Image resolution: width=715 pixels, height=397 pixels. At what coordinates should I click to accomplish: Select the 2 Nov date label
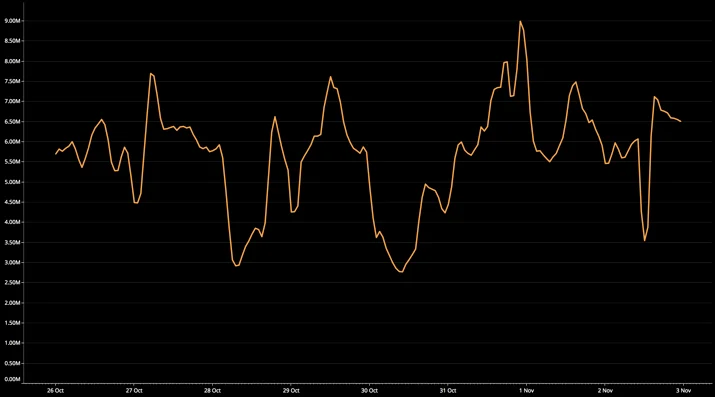[605, 391]
